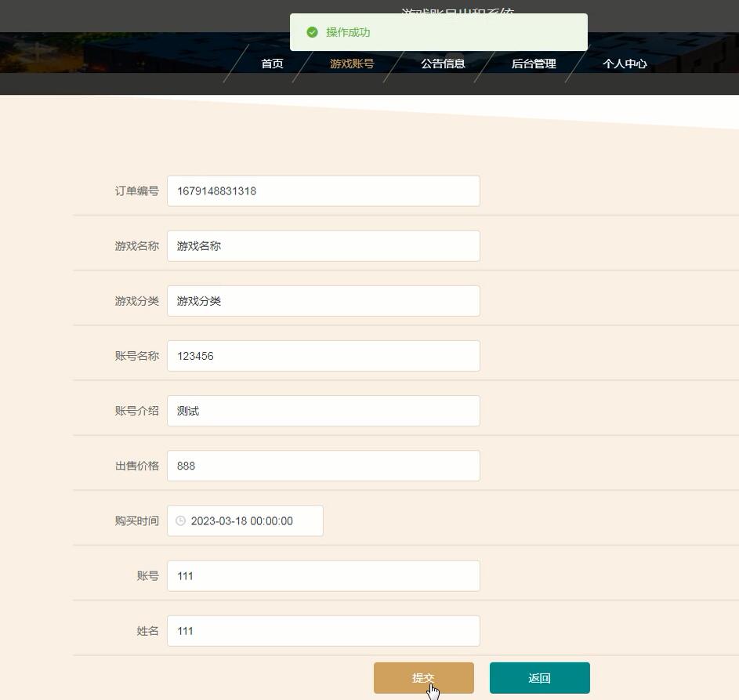Click the 出售价格 field label
The width and height of the screenshot is (739, 700).
136,466
